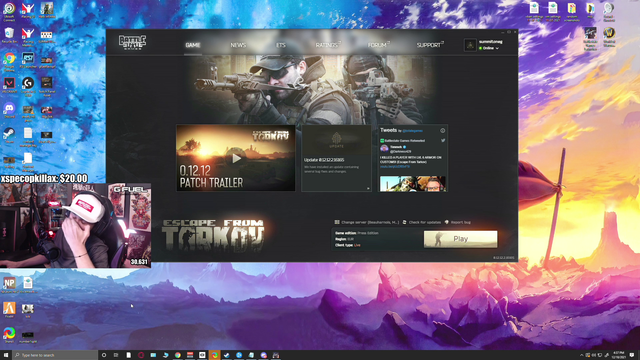Open the RST Launcher desktop icon
Image resolution: width=640 pixels, height=360 pixels.
coord(28,60)
